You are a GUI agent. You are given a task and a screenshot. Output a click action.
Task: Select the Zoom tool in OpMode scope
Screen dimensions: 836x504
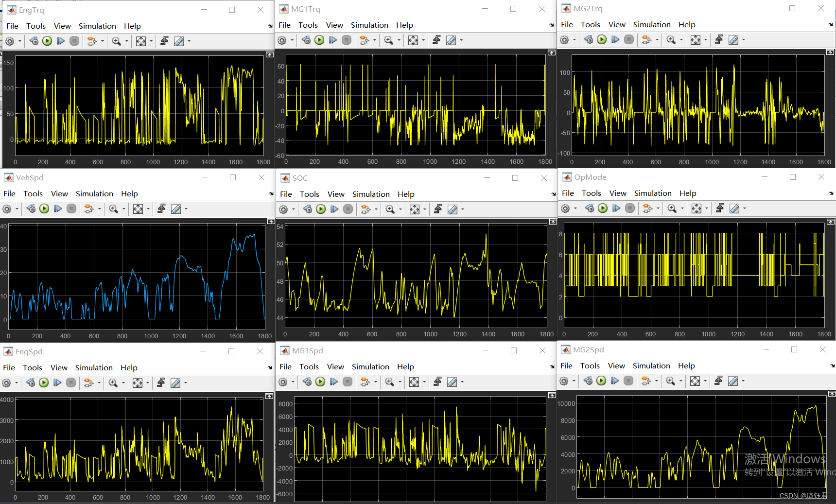pos(672,209)
